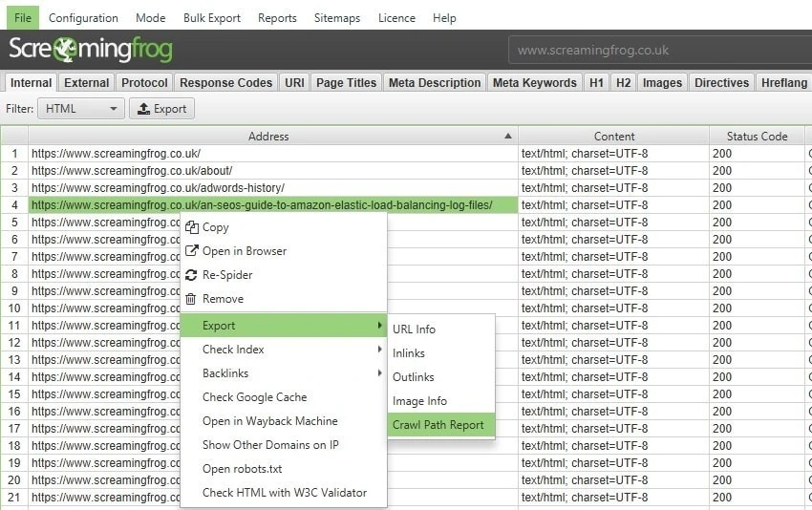Click the Remove trash icon
Image resolution: width=812 pixels, height=510 pixels.
tap(191, 299)
